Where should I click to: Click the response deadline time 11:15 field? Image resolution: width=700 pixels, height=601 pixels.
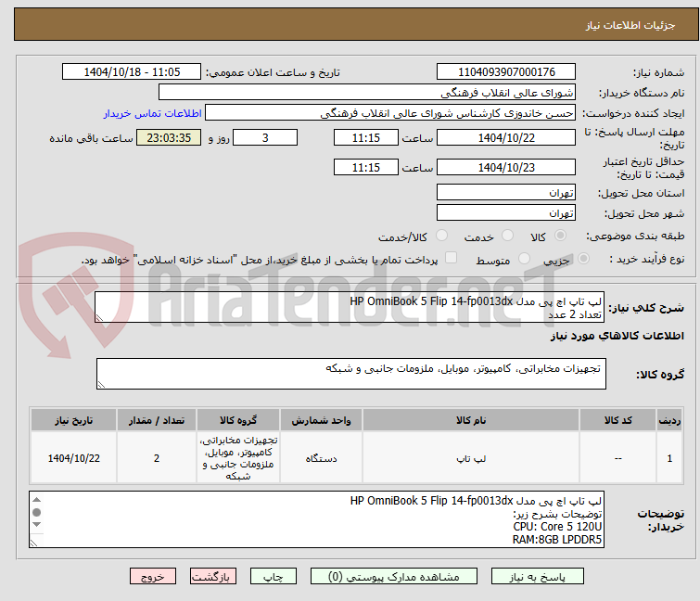coord(365,137)
